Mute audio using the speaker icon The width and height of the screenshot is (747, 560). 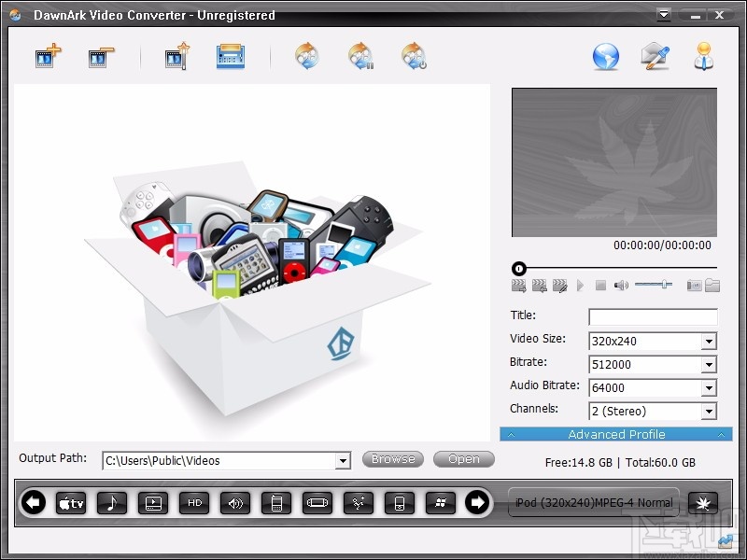[x=621, y=283]
